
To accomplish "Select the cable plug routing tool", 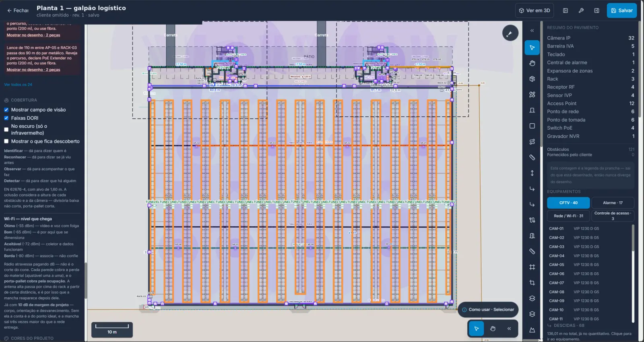I will [532, 220].
